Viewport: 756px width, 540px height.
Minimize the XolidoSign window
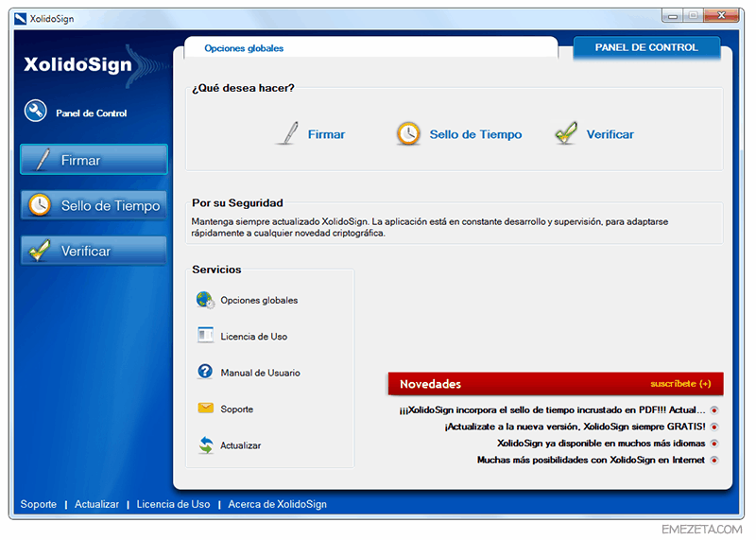coord(673,16)
